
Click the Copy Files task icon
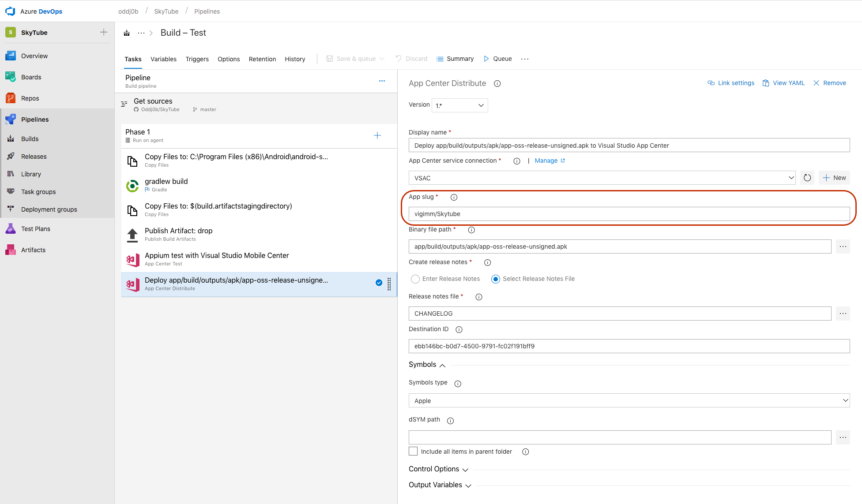point(133,160)
